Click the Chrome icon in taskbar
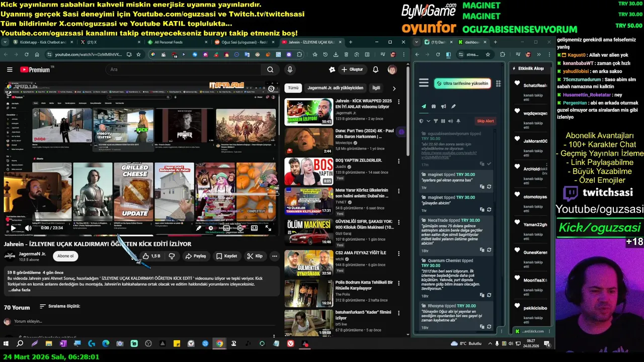The width and height of the screenshot is (644, 362). pos(219,344)
